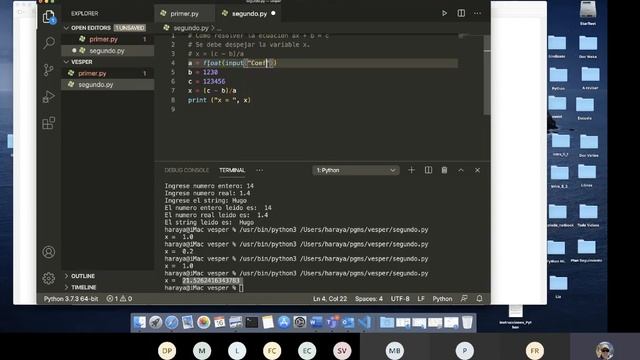640x360 pixels.
Task: Click the DP participant avatar
Action: click(x=167, y=350)
